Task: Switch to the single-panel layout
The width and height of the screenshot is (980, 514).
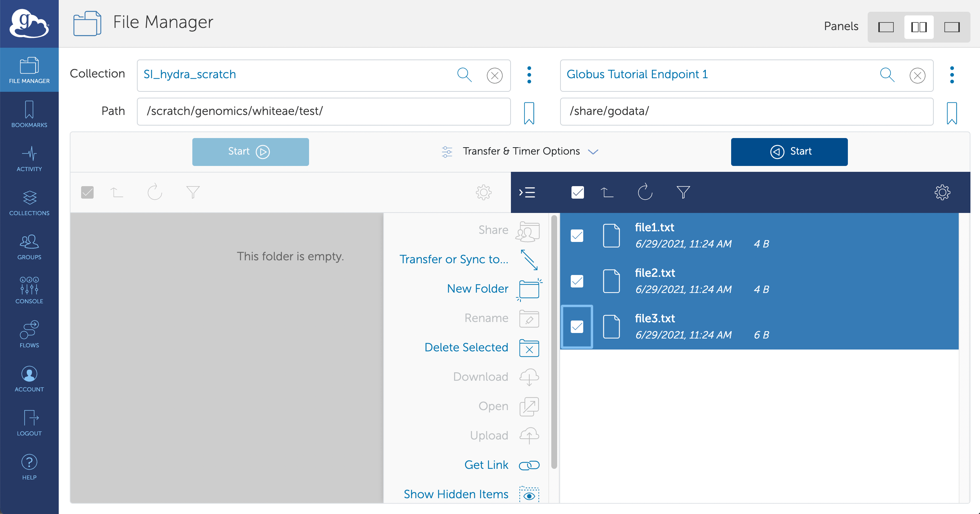Action: tap(886, 27)
